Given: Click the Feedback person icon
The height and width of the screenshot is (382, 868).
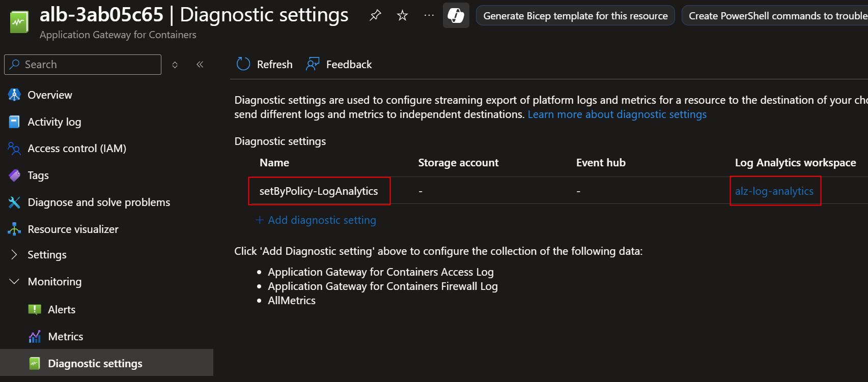Looking at the screenshot, I should tap(313, 64).
